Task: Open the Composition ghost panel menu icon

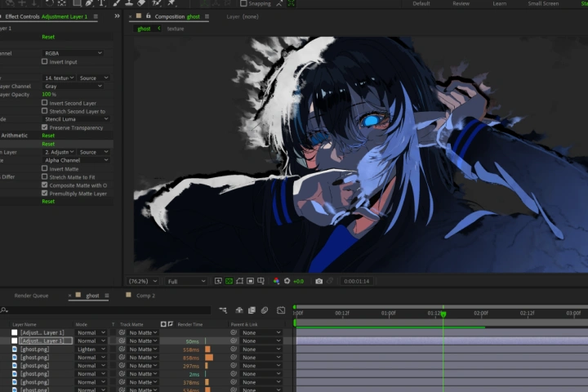Action: point(207,16)
